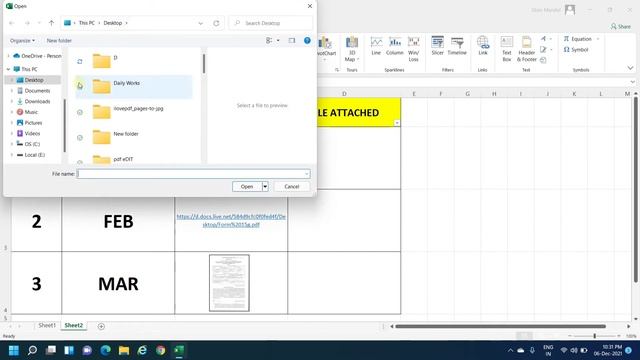Switch to the Sheet2 tab
The height and width of the screenshot is (360, 640).
(73, 325)
